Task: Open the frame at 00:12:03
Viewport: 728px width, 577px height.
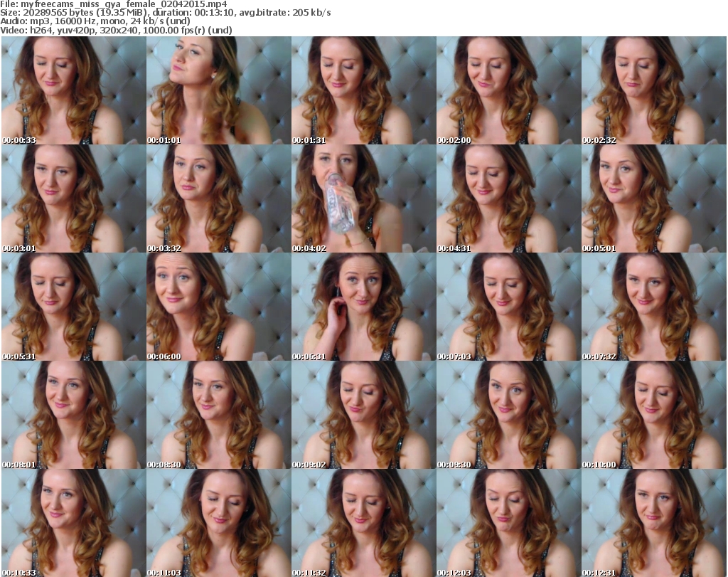Action: (x=508, y=523)
